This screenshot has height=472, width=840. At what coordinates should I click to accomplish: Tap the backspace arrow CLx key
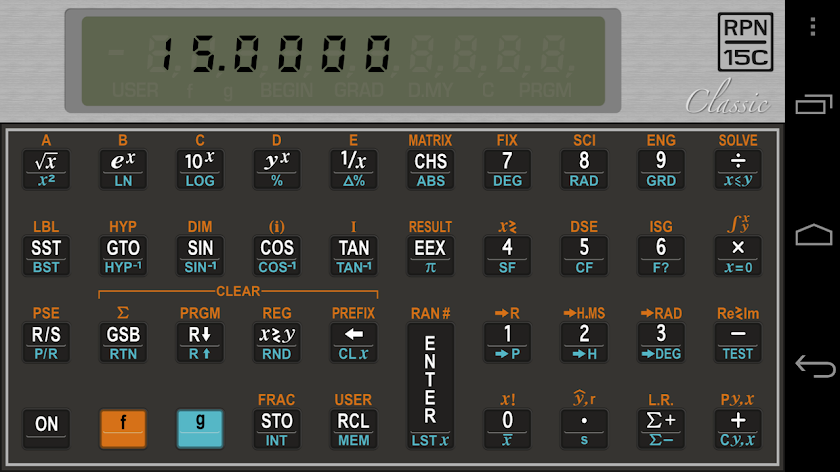[x=354, y=342]
